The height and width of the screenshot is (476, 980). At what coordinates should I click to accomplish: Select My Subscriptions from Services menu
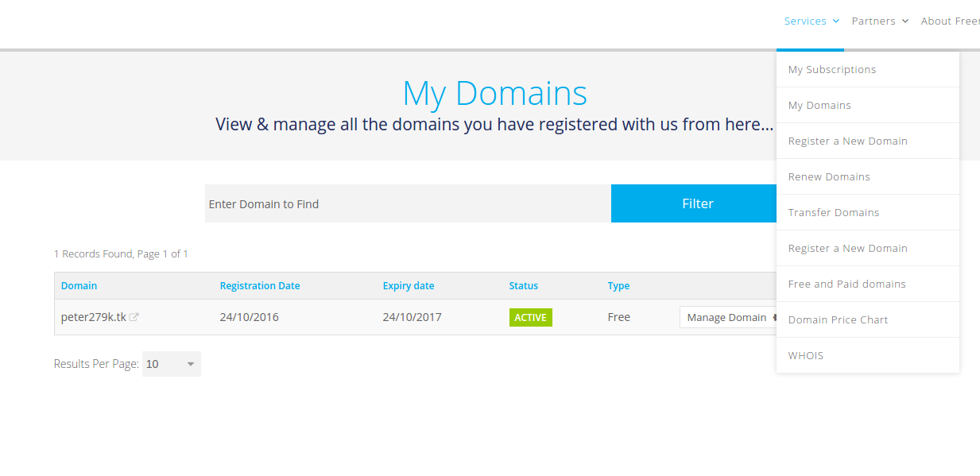click(x=831, y=70)
